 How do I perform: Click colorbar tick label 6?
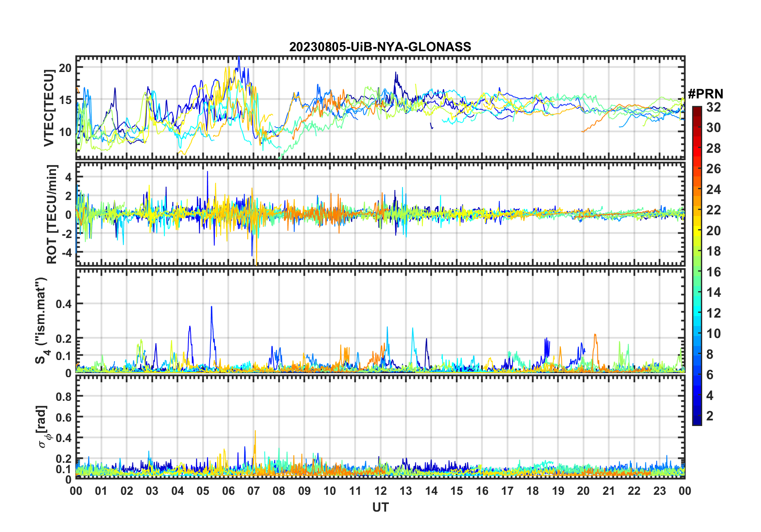pyautogui.click(x=710, y=375)
